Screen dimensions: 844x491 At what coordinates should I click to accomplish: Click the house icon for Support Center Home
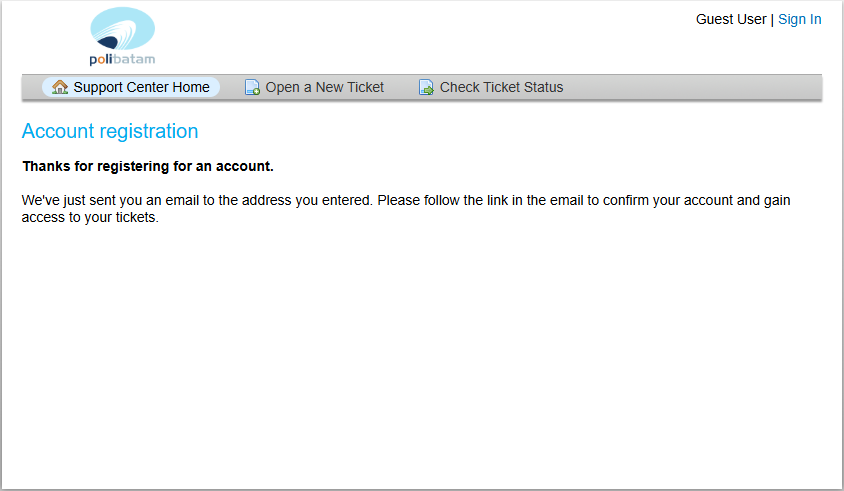click(60, 87)
